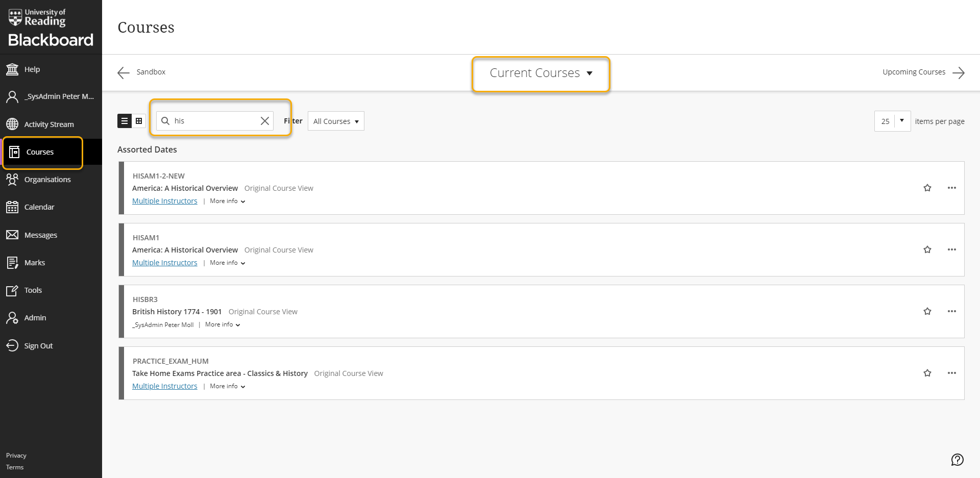This screenshot has height=478, width=980.
Task: Open the All Courses filter dropdown
Action: pos(336,121)
